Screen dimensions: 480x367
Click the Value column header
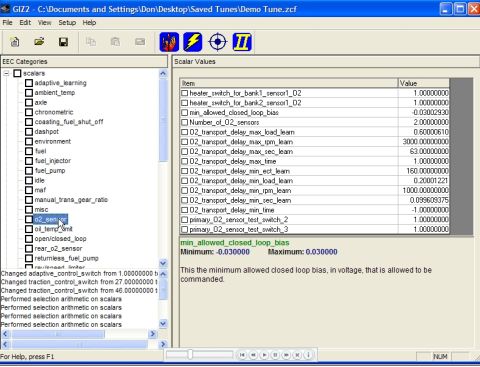[424, 83]
